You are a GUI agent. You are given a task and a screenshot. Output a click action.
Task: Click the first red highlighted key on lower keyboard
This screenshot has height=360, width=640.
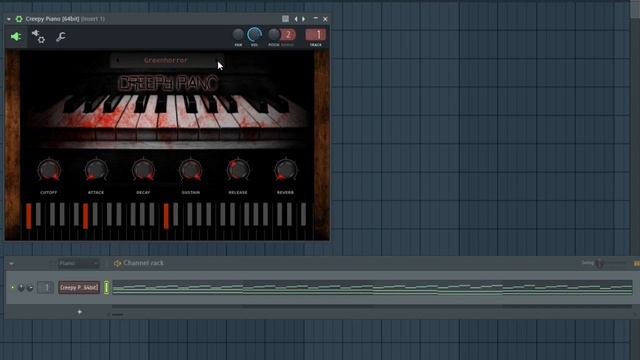29,216
